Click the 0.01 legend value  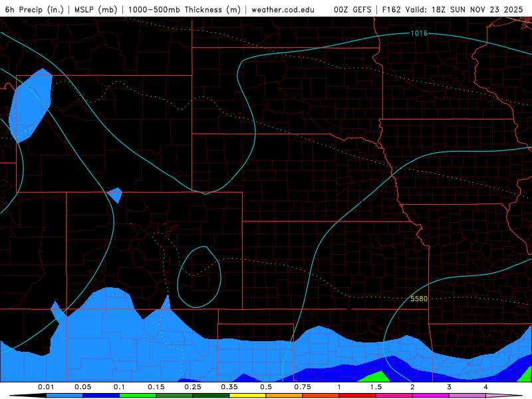46,387
